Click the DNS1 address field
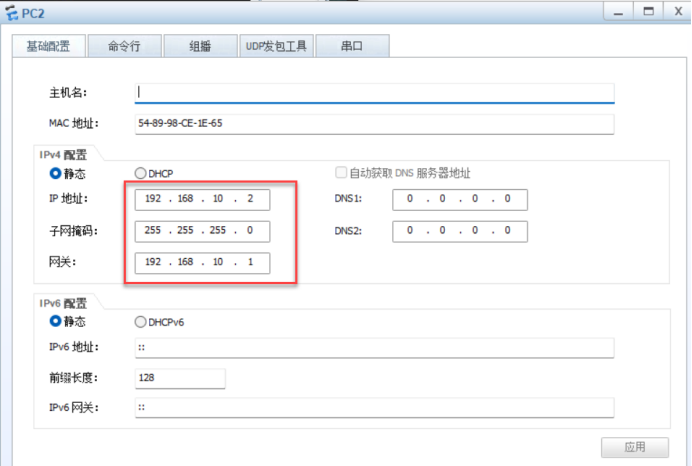Image resolution: width=692 pixels, height=466 pixels. click(x=459, y=199)
